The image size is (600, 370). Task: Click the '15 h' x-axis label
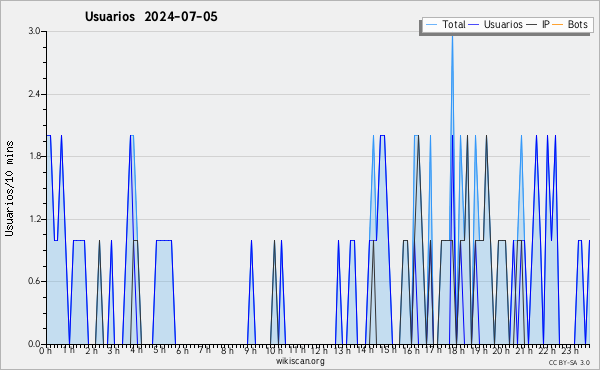point(388,350)
